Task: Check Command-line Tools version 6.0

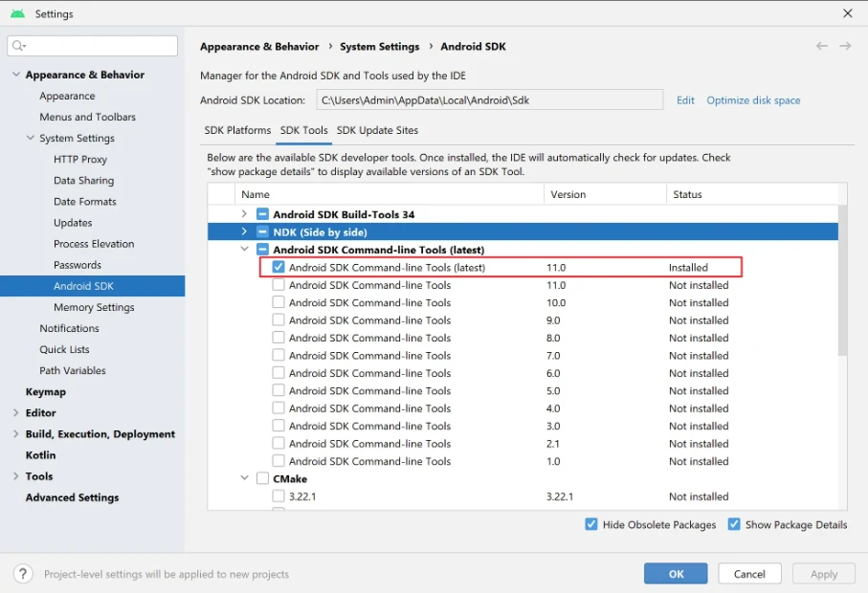Action: [278, 373]
